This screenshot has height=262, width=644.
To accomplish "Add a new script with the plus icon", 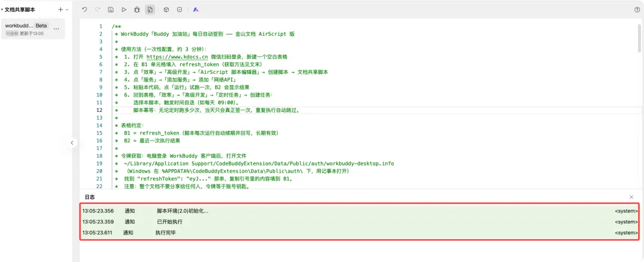I will (60, 10).
